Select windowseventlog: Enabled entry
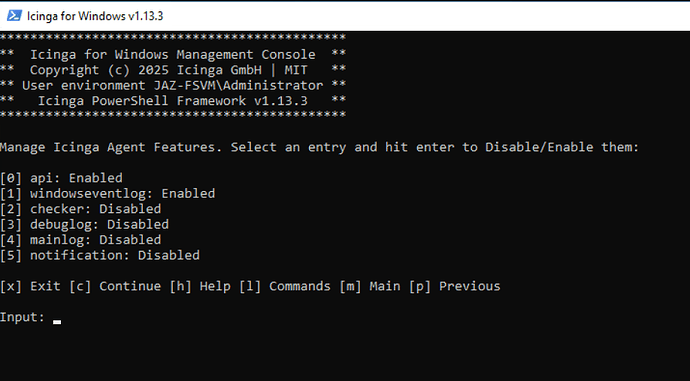The width and height of the screenshot is (690, 381). tap(107, 194)
